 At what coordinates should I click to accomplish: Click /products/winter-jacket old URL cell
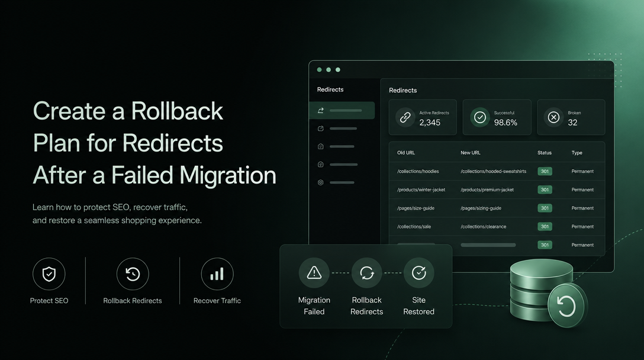click(421, 190)
